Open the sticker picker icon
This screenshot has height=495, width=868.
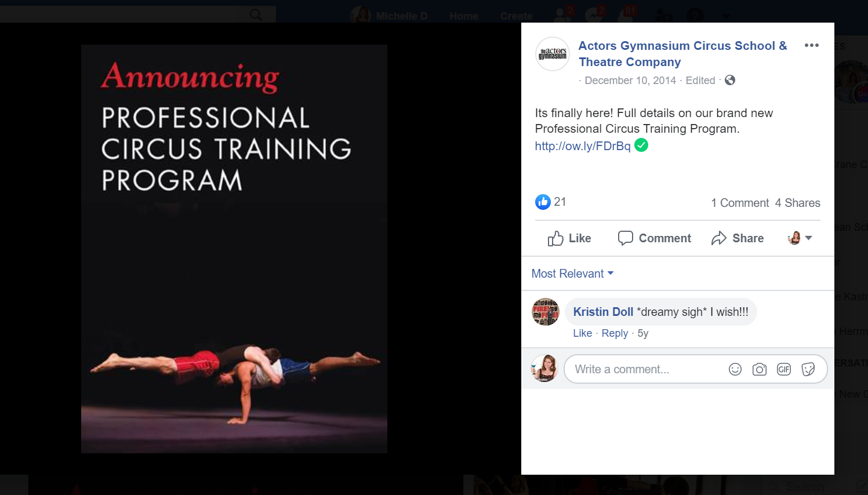808,369
